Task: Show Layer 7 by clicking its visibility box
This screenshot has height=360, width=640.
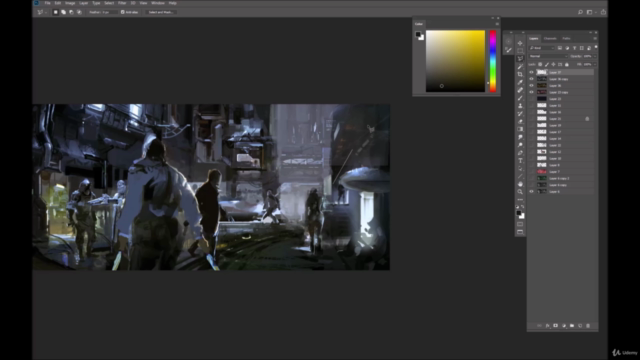Action: tap(531, 172)
